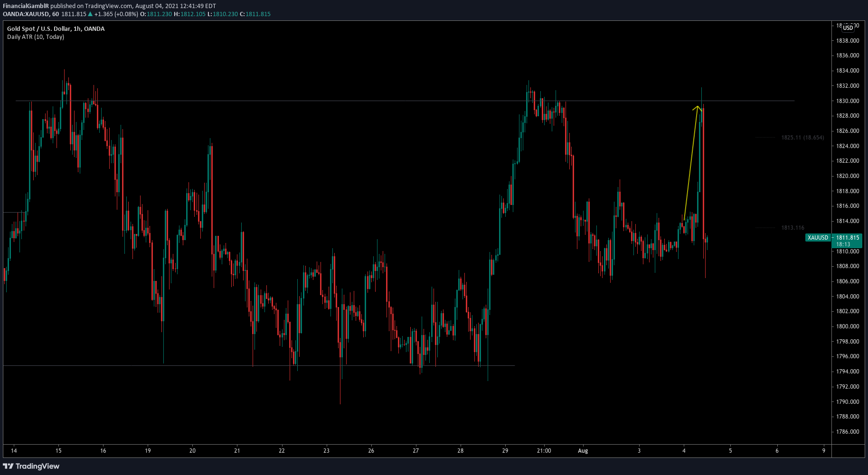The image size is (868, 475).
Task: Click date 23 on the time axis
Action: coord(326,451)
